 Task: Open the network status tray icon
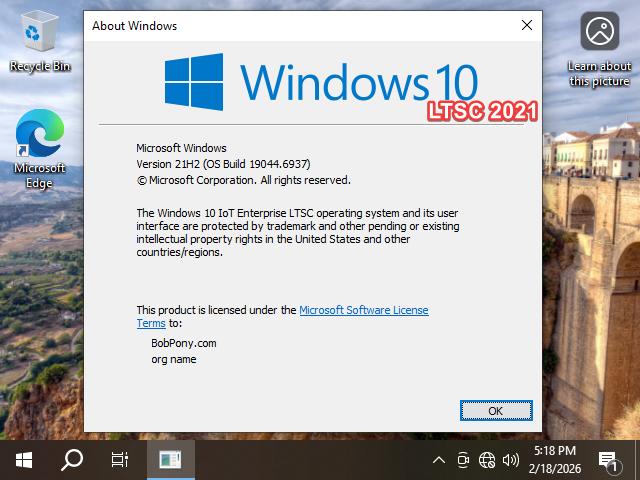487,460
